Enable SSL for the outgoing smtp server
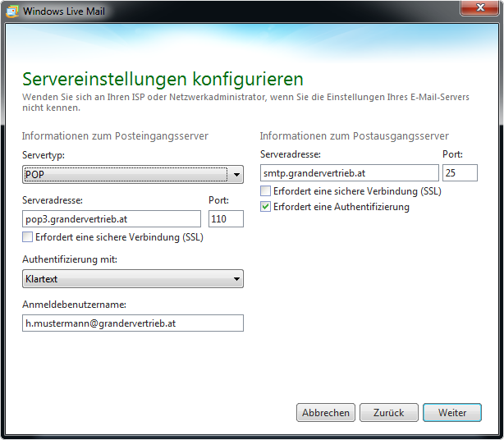 coord(266,191)
